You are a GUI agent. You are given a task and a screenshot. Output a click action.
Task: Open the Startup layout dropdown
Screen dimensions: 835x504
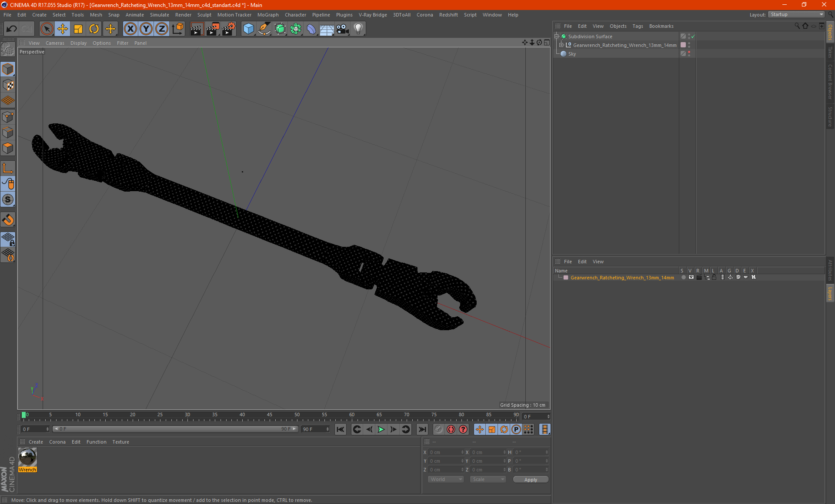[x=797, y=14]
